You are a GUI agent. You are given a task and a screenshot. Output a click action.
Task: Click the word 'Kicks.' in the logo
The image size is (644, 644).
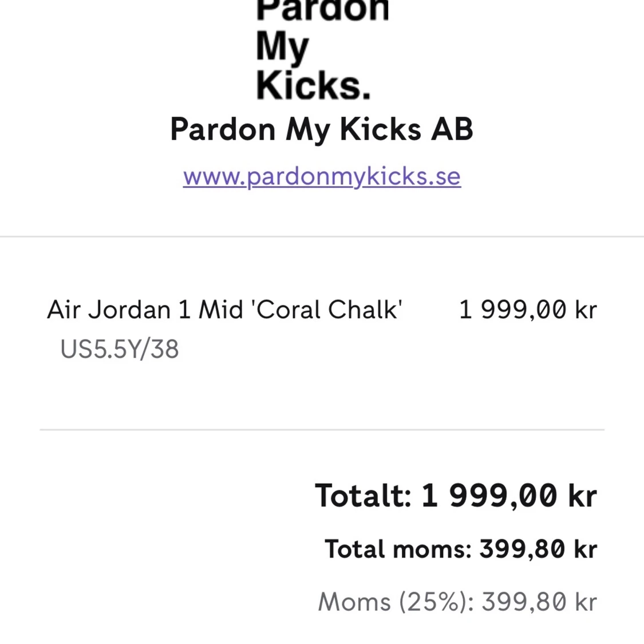(x=313, y=85)
